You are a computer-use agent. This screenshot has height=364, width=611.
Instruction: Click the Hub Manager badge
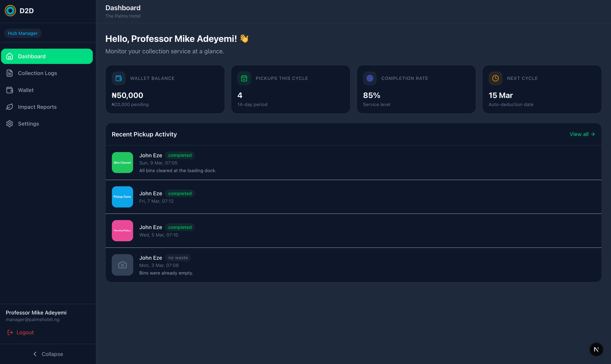click(23, 33)
